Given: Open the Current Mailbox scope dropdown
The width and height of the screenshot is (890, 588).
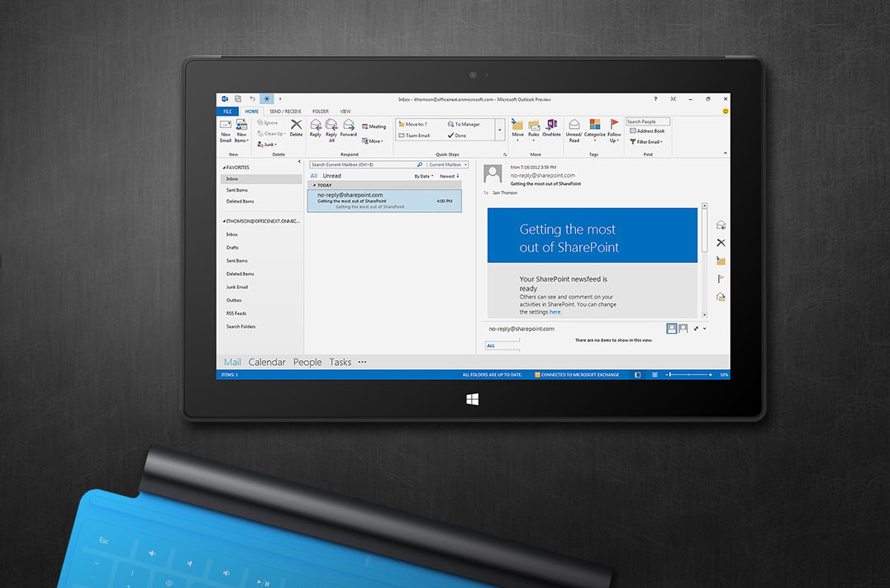Looking at the screenshot, I should click(448, 164).
